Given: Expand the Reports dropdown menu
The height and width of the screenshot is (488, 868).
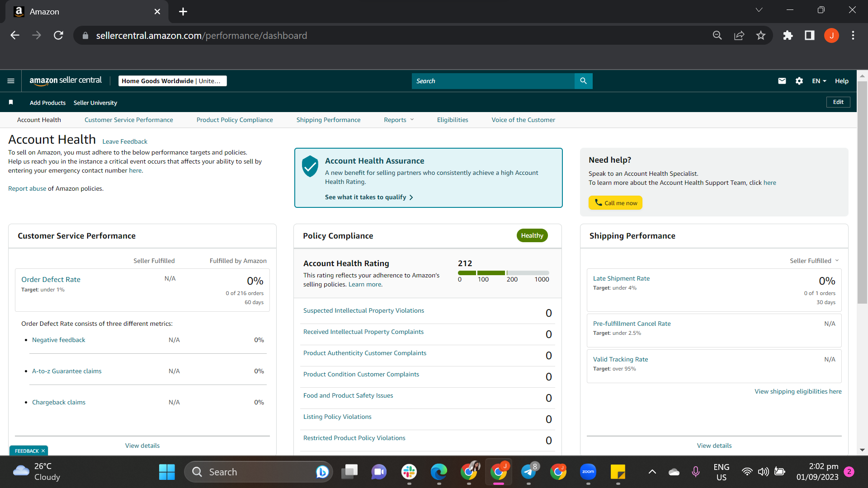Looking at the screenshot, I should [x=399, y=120].
